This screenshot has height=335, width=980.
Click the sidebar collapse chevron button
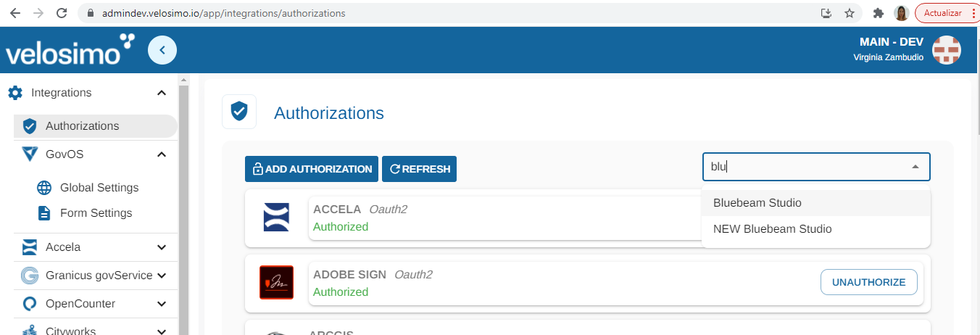(x=162, y=50)
